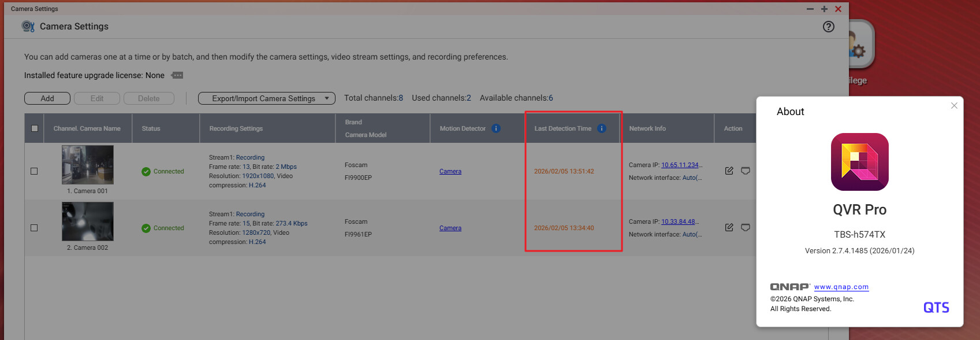Click the Camera 001 preview thumbnail
This screenshot has height=340, width=980.
(88, 165)
